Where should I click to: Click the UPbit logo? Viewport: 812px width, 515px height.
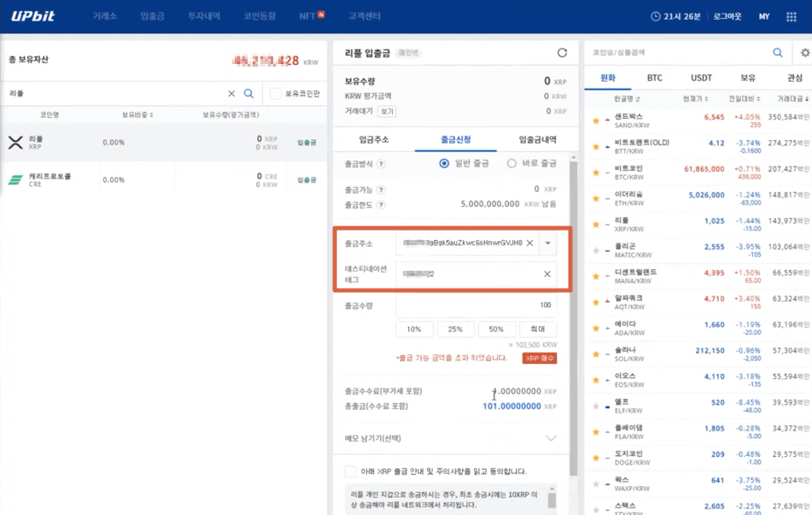(x=33, y=16)
